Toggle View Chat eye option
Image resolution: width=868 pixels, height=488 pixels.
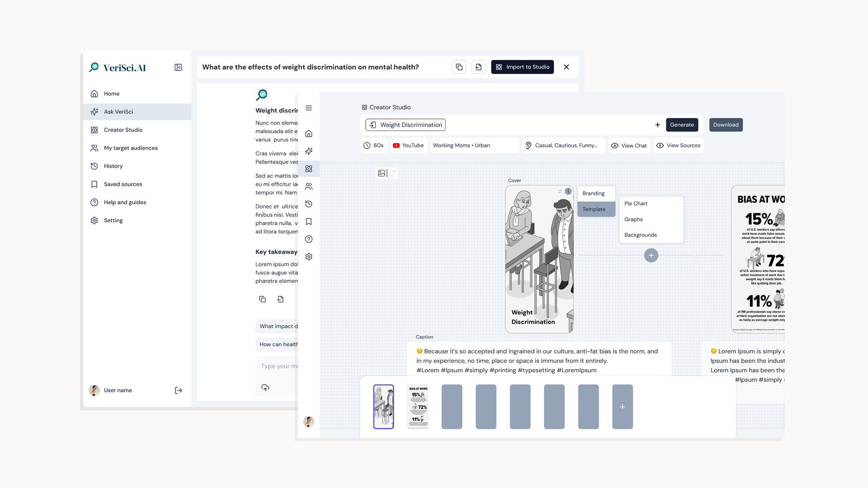click(x=629, y=145)
